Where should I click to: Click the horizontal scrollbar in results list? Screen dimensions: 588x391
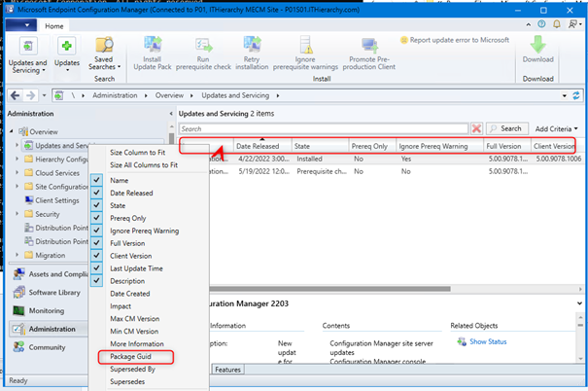[330, 289]
